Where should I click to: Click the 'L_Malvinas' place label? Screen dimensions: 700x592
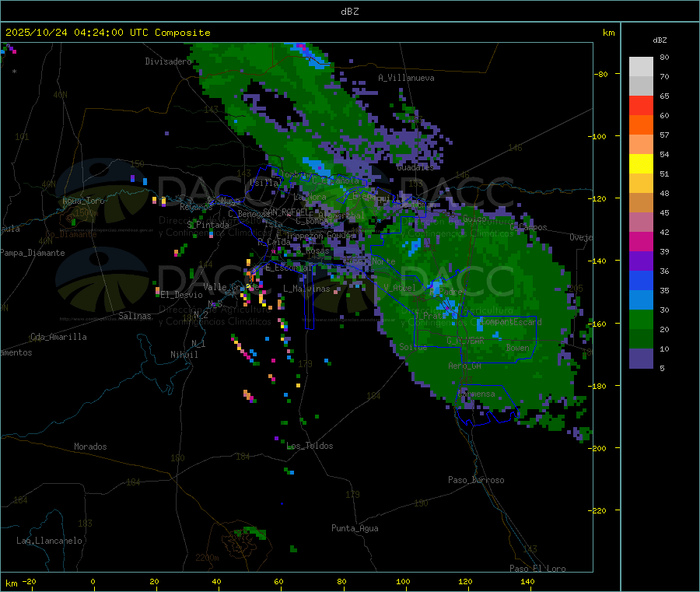pyautogui.click(x=306, y=289)
